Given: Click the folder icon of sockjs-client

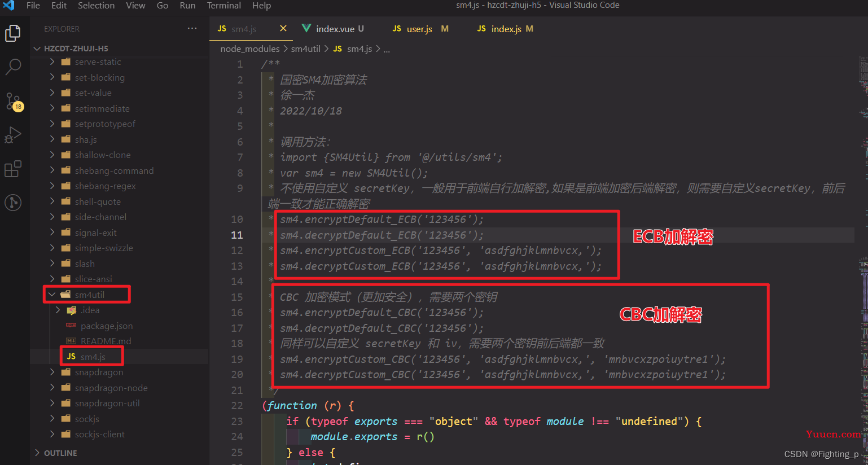Looking at the screenshot, I should click(x=65, y=434).
